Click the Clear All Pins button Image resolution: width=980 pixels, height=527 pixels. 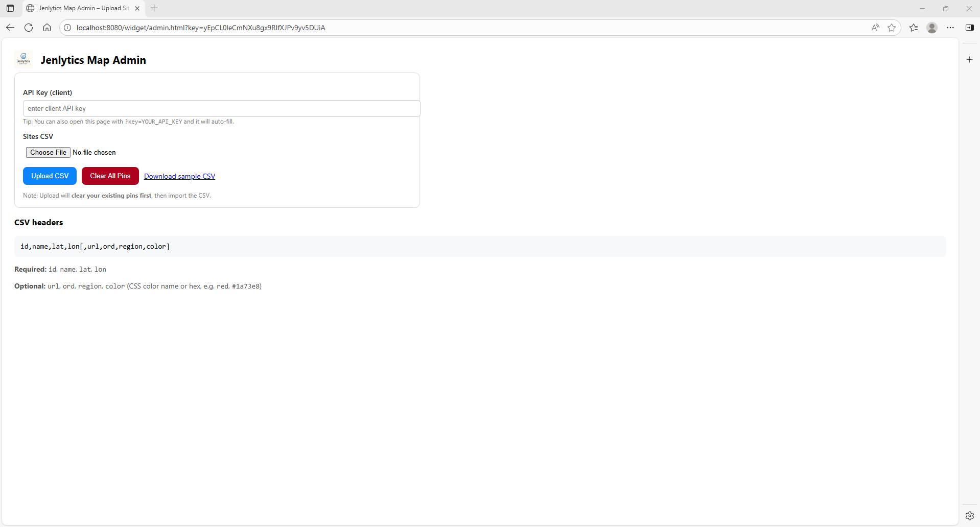tap(109, 176)
